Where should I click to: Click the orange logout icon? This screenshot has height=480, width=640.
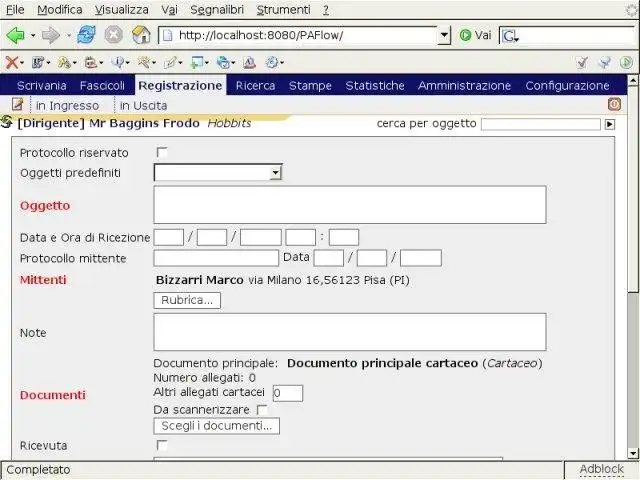point(614,104)
